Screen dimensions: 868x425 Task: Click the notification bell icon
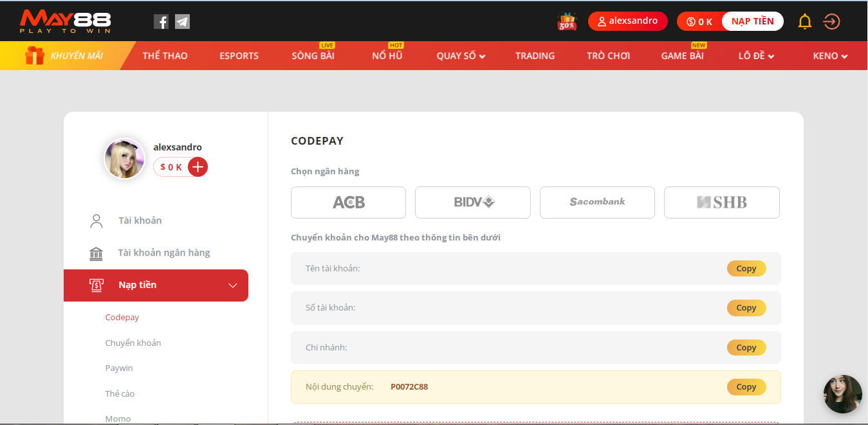[x=804, y=21]
